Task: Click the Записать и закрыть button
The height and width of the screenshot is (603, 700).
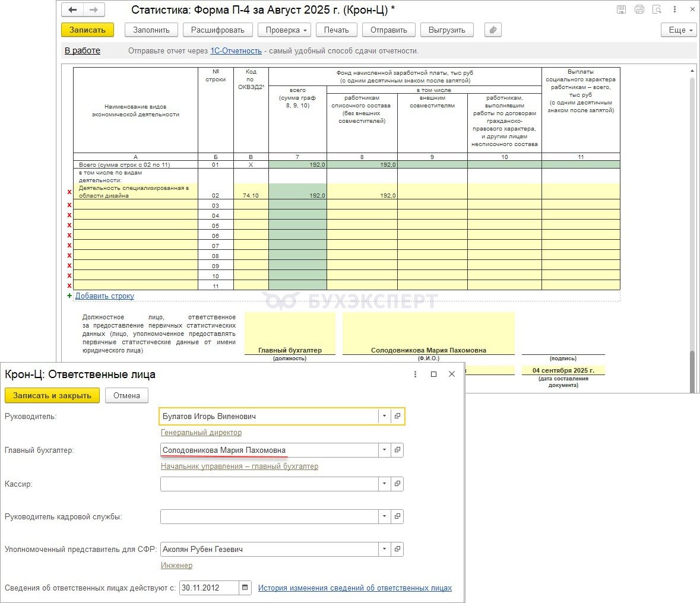Action: (x=52, y=395)
